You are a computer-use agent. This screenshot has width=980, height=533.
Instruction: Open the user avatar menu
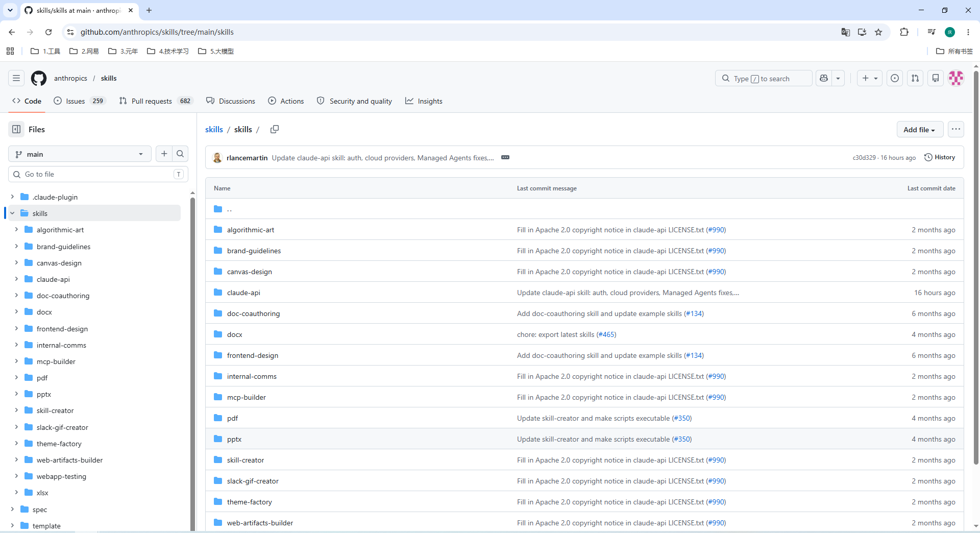(x=956, y=78)
